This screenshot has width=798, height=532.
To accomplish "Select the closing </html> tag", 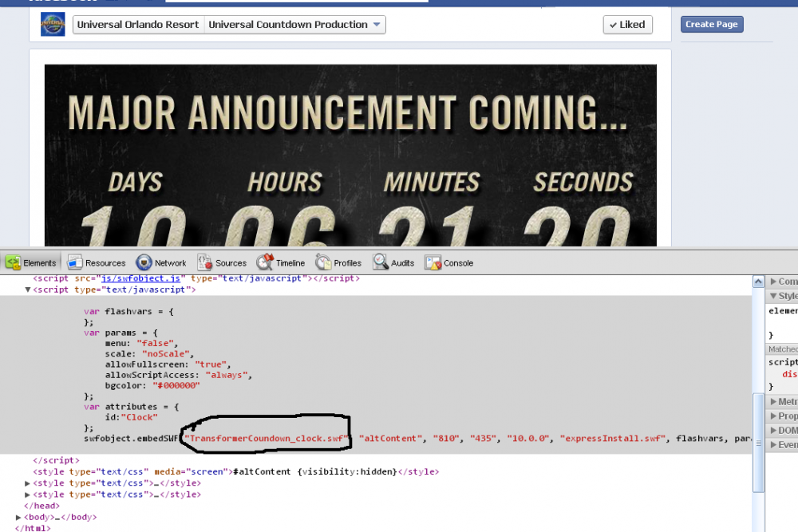I will (33, 528).
